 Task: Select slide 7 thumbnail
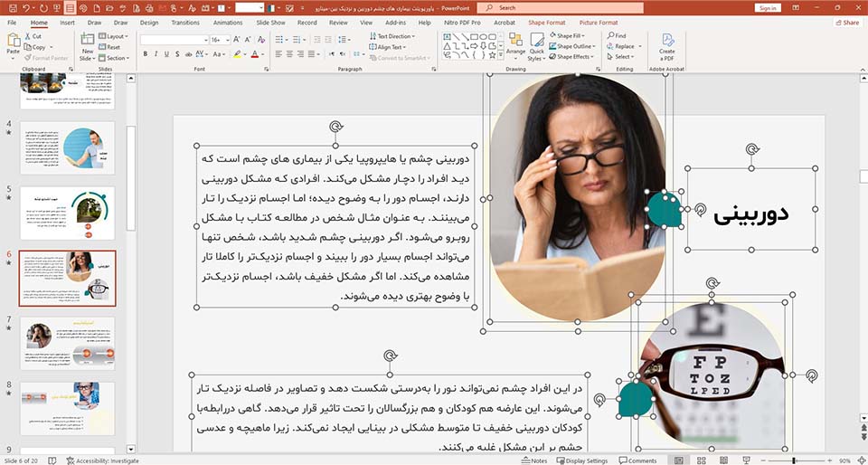pos(67,343)
